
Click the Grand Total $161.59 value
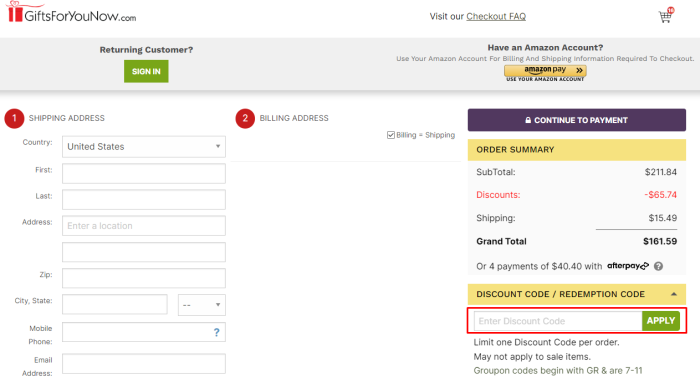660,241
